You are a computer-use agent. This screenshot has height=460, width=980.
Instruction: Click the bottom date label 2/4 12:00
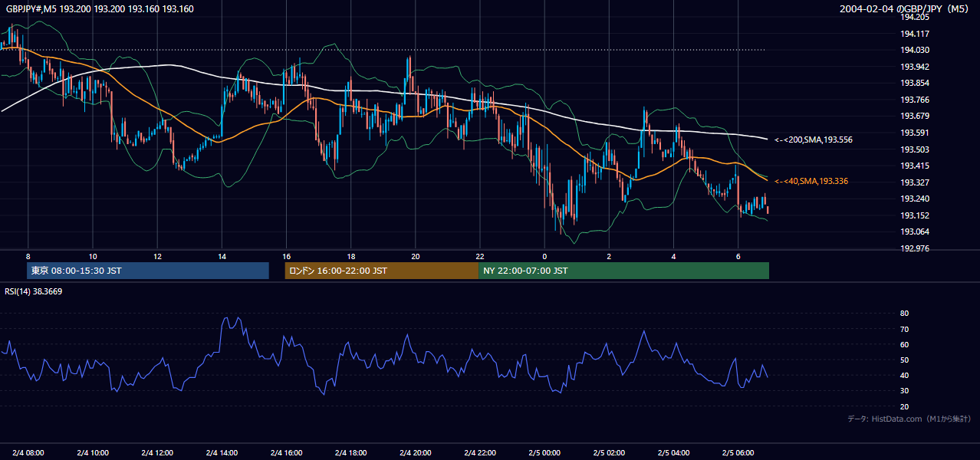click(157, 452)
